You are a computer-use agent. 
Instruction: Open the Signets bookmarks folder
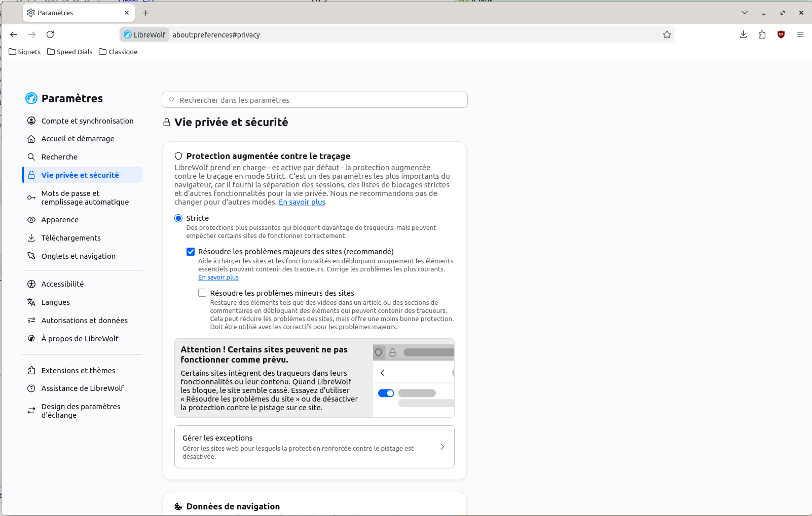[25, 52]
